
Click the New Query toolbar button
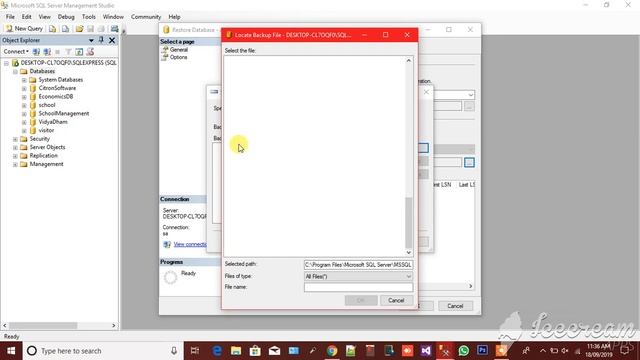tap(24, 29)
